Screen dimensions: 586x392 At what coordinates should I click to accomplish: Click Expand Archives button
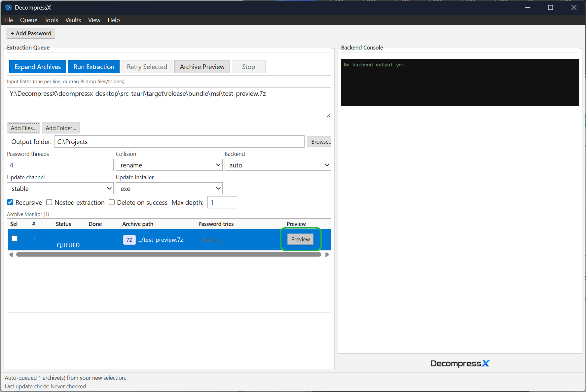click(x=38, y=67)
